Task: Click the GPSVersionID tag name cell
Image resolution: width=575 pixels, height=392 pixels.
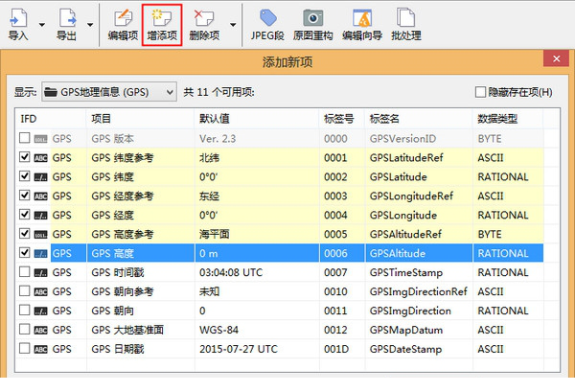Action: click(402, 139)
